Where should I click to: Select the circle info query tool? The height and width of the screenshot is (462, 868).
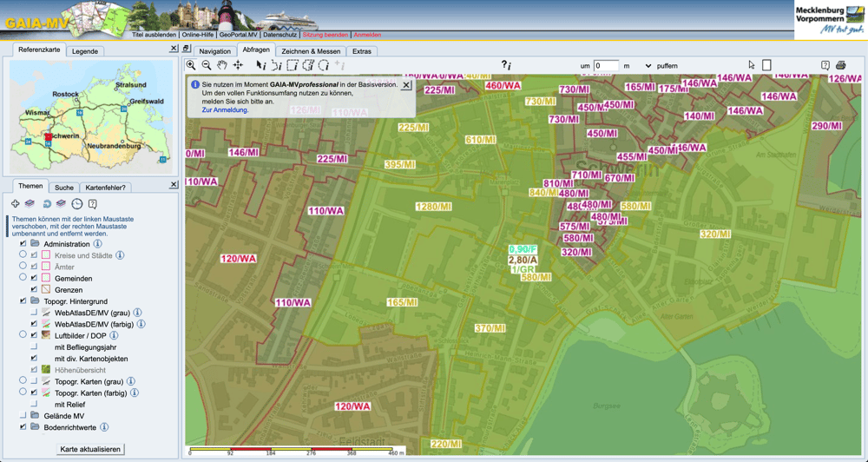324,65
